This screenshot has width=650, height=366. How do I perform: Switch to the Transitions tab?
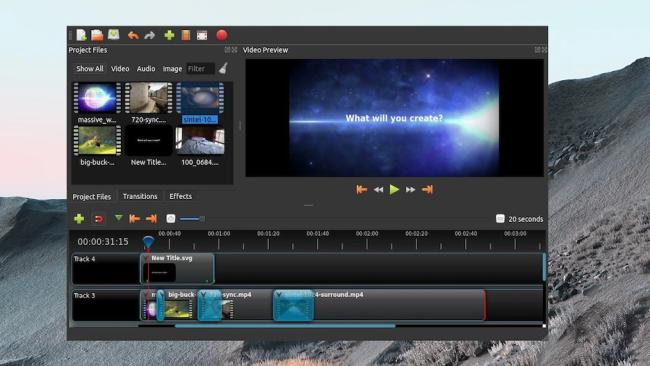(140, 196)
